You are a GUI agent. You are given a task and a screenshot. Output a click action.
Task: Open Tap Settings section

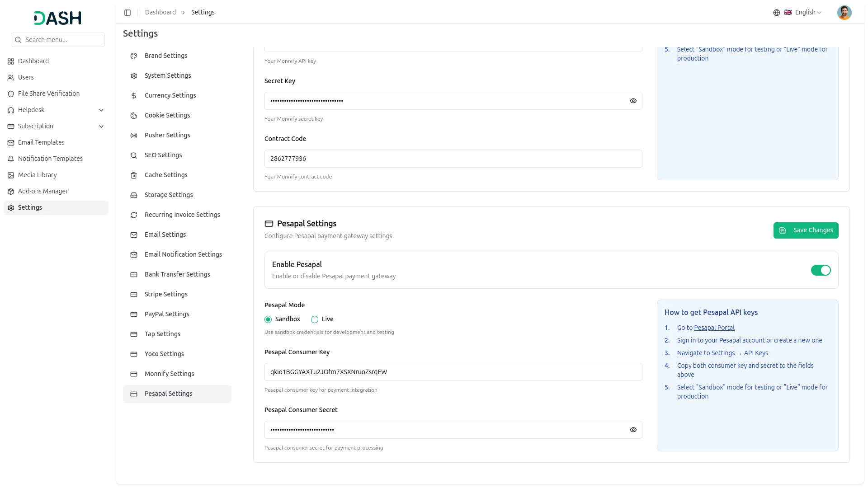(x=177, y=334)
